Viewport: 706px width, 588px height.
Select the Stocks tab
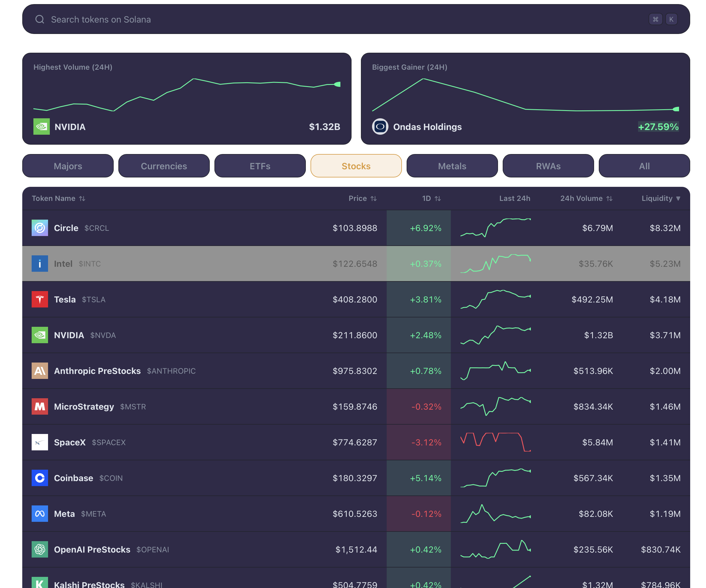tap(356, 166)
